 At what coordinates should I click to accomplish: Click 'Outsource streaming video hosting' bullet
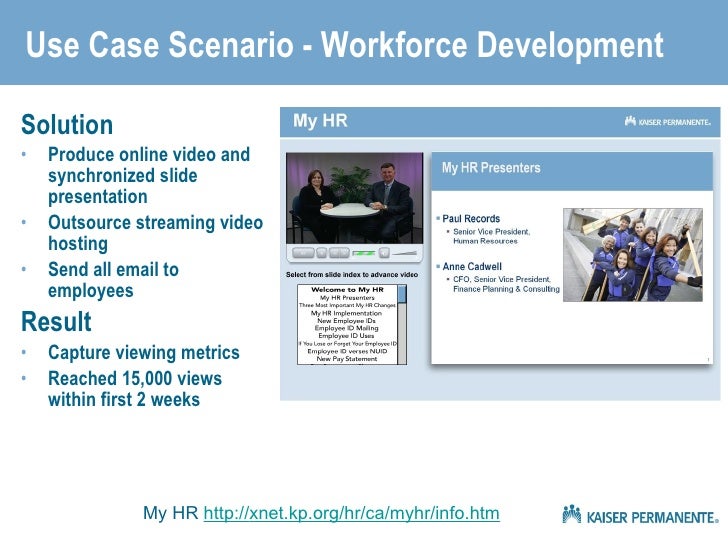pos(155,233)
